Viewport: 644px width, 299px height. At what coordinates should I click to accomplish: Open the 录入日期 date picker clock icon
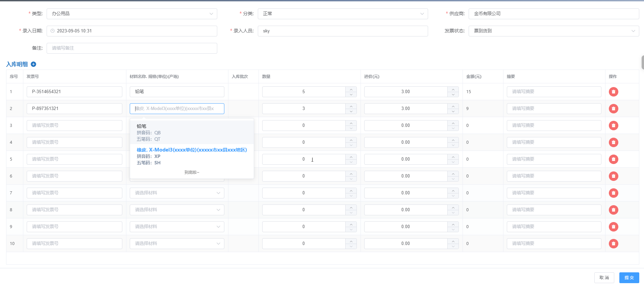[x=52, y=31]
